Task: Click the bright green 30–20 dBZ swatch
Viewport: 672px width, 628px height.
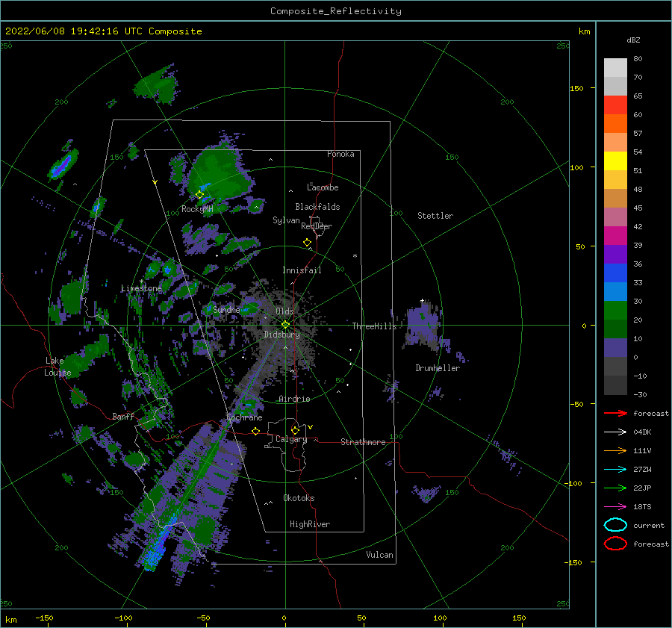Action: tap(615, 311)
